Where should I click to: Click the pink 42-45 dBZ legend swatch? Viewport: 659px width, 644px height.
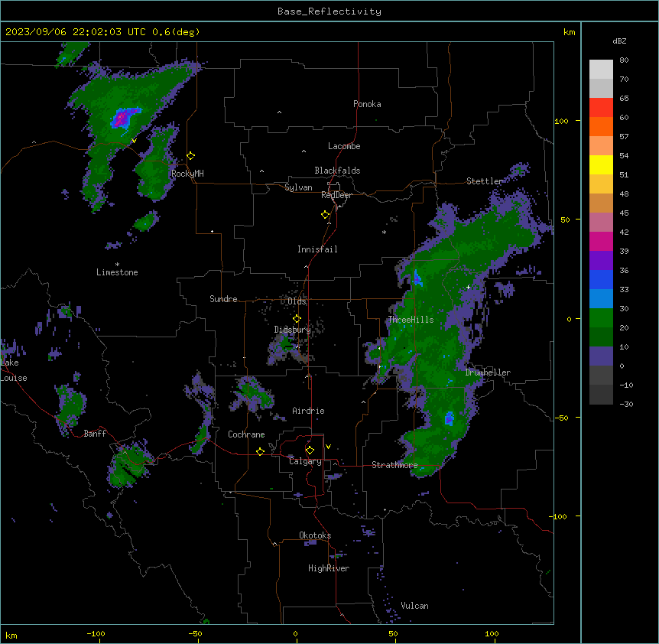(601, 222)
